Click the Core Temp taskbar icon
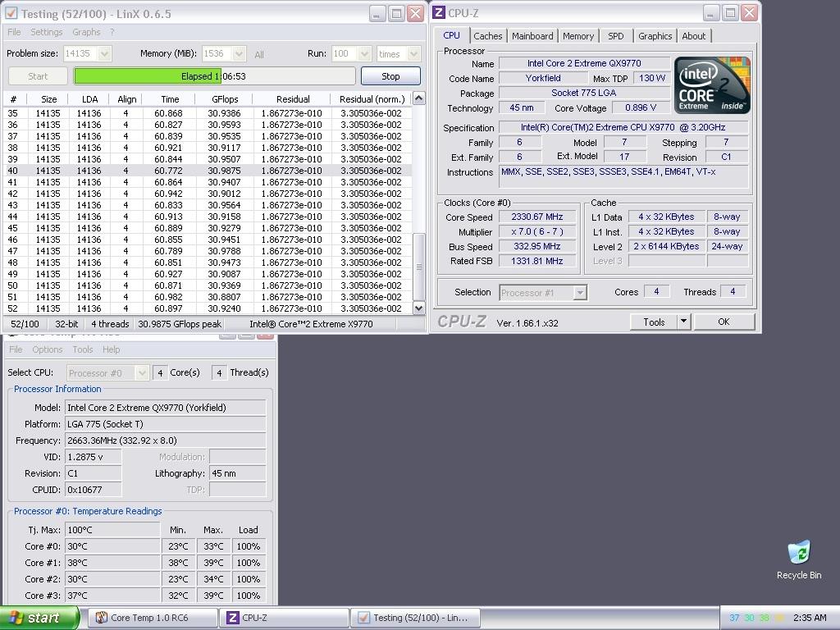The width and height of the screenshot is (840, 630). coord(101,618)
